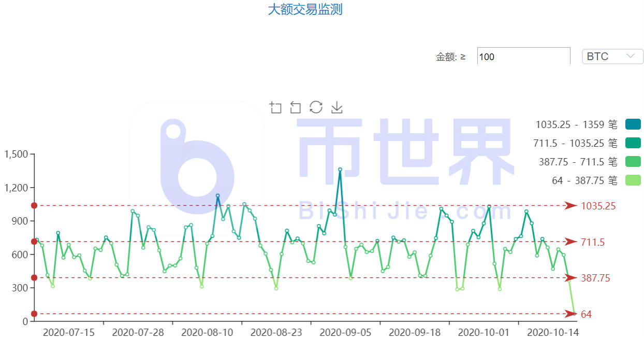Toggle the "1035.25 - 1359 笔" legend entry
644x338 pixels.
point(576,124)
